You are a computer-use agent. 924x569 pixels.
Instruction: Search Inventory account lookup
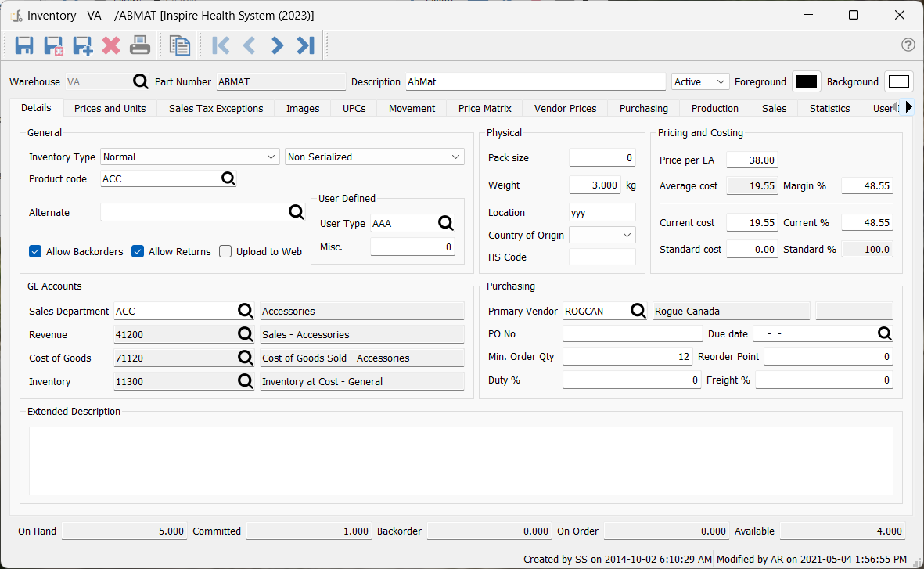(x=245, y=381)
